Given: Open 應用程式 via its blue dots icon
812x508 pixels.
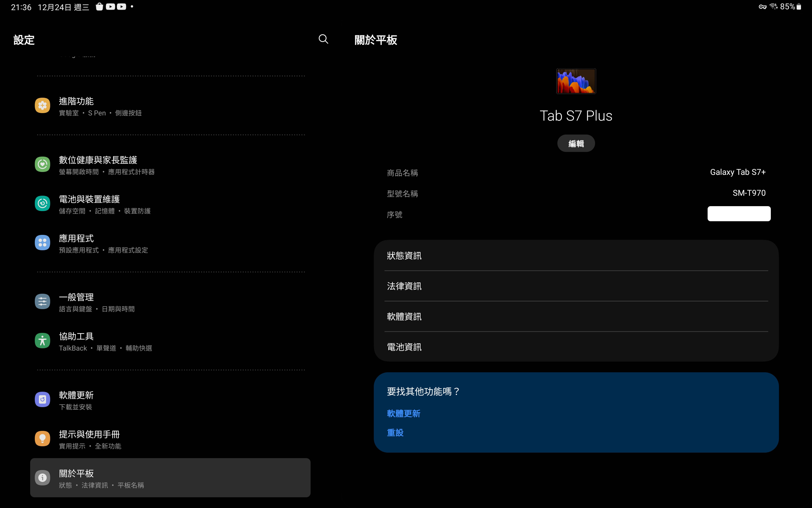Looking at the screenshot, I should point(42,243).
